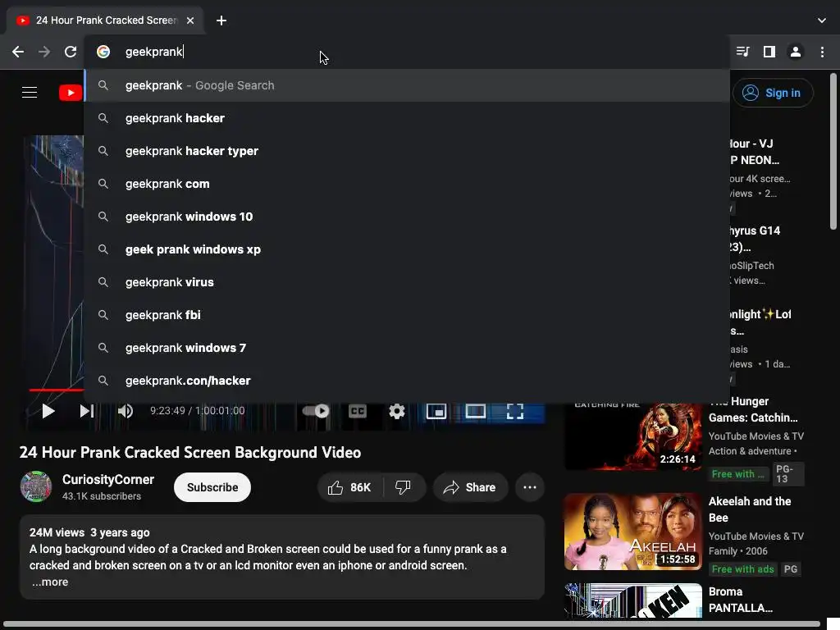Open the tab search chevron
Screen dimensions: 840x630
(x=822, y=21)
